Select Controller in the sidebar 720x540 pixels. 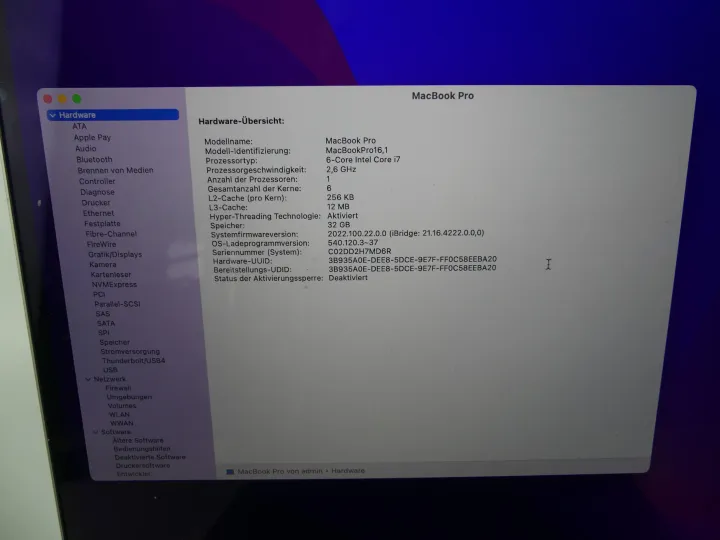point(97,181)
